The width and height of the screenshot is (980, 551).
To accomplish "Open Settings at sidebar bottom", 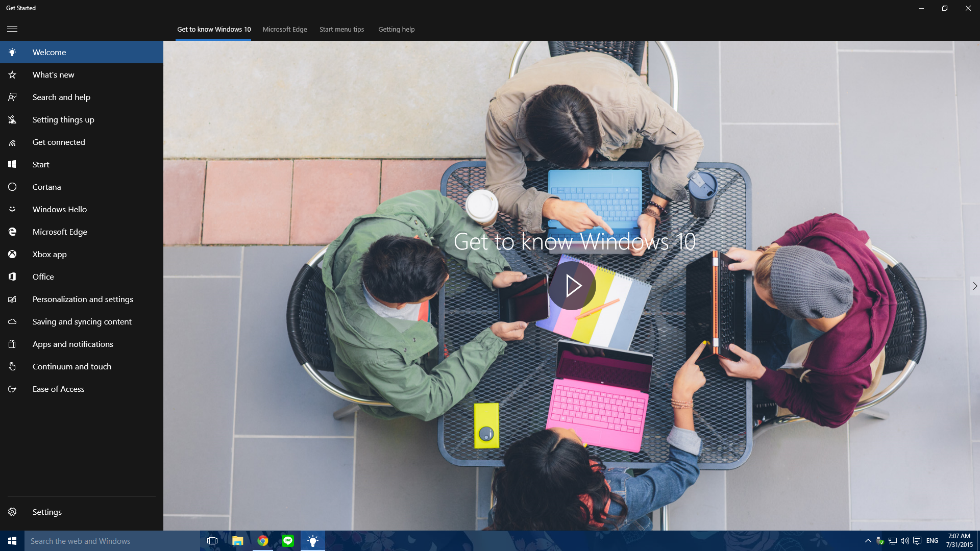I will (x=82, y=512).
